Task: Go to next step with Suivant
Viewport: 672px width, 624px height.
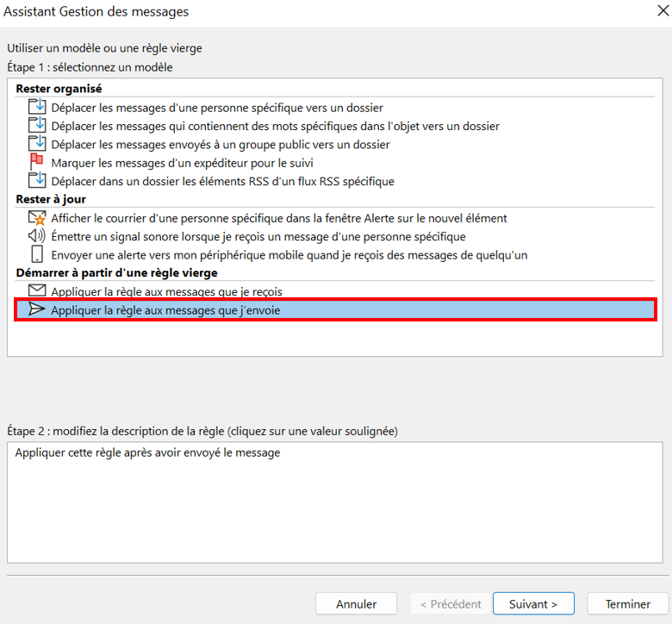Action: pyautogui.click(x=533, y=604)
